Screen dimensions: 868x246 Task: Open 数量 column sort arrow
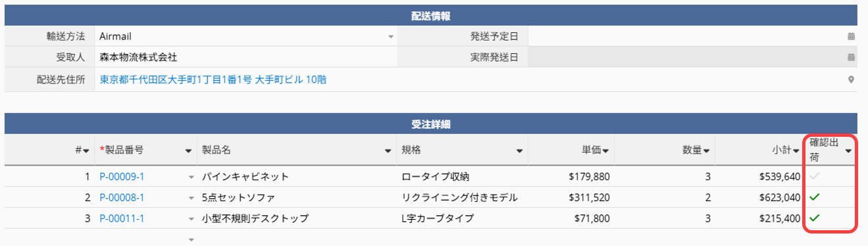pyautogui.click(x=706, y=151)
